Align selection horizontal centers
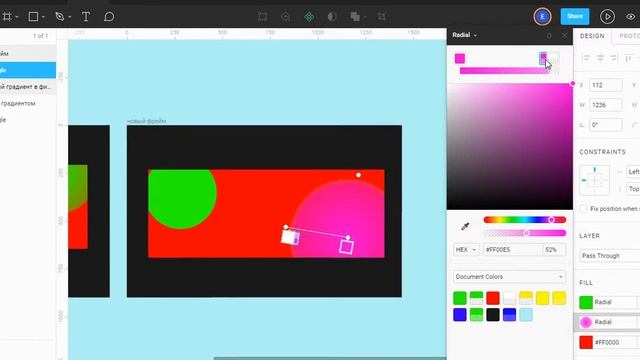640x360 pixels. [x=600, y=59]
